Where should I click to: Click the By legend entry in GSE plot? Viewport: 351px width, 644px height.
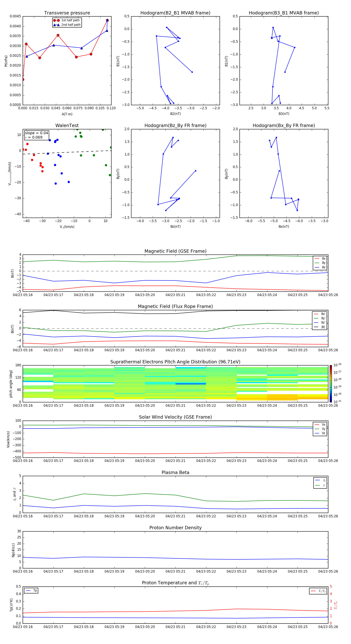[x=320, y=263]
